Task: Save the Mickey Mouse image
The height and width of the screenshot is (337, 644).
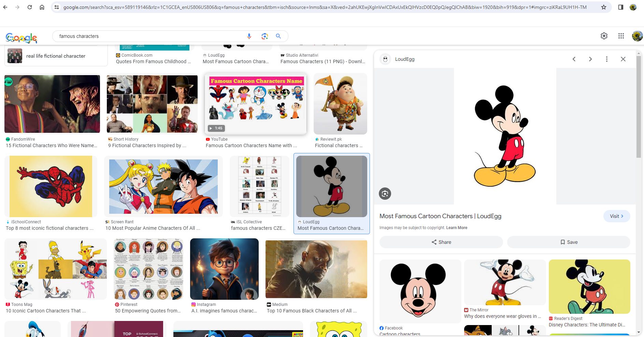Action: coord(569,242)
